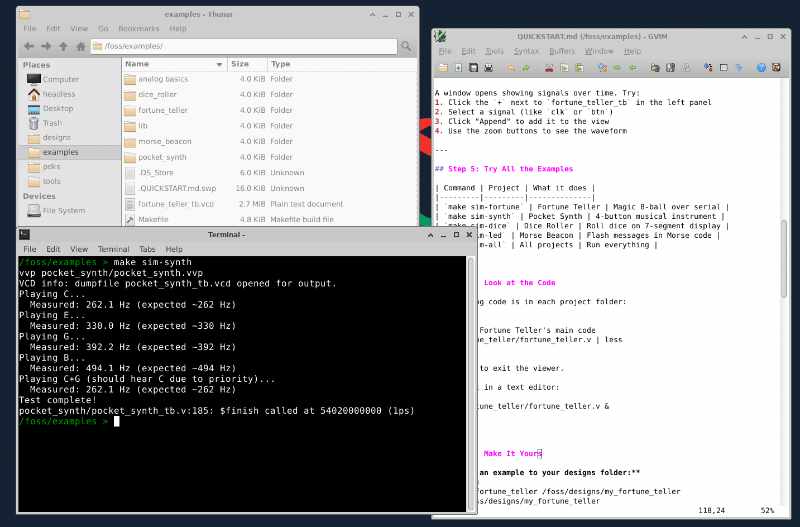Click the /foss/examples/ location bar

point(245,46)
